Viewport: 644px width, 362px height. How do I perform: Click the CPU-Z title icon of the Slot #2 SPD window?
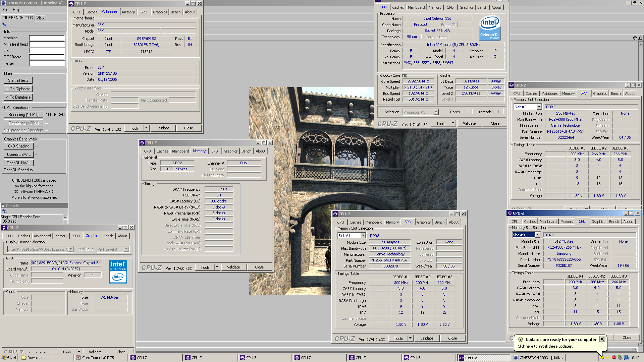click(512, 85)
